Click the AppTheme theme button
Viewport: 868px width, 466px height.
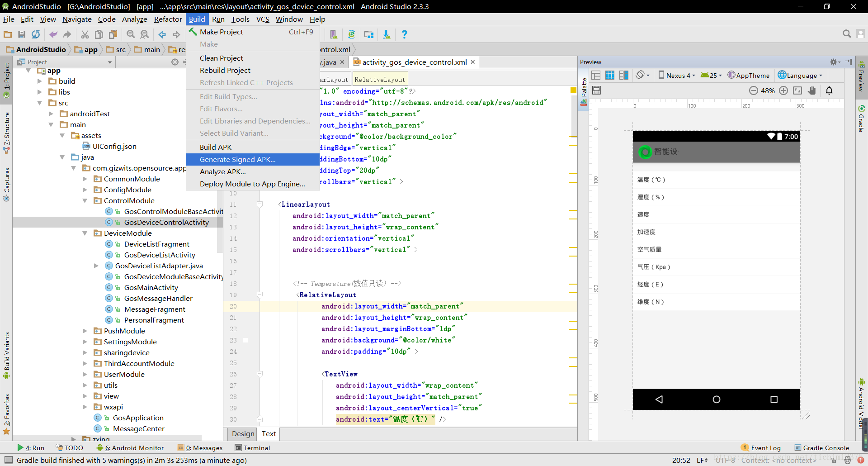tap(748, 76)
